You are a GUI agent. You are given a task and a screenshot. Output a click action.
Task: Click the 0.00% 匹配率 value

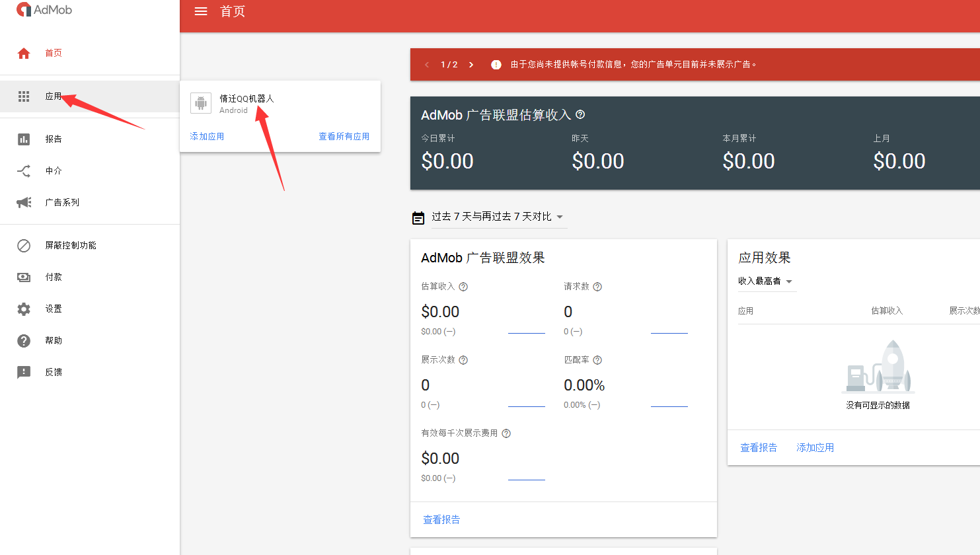tap(584, 385)
